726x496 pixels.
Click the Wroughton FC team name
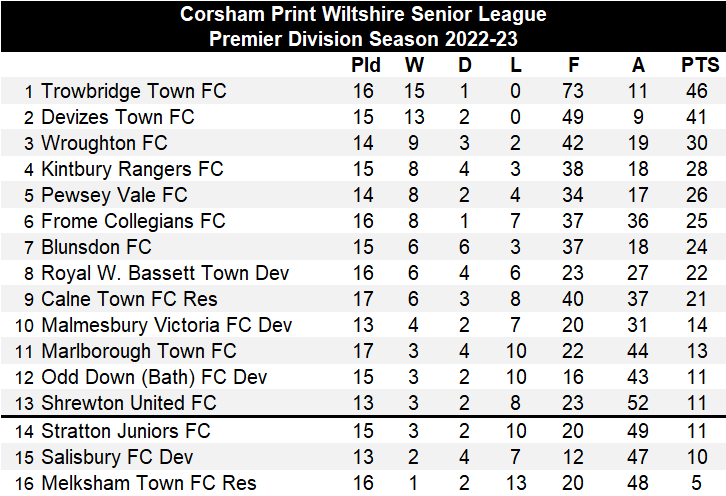pyautogui.click(x=104, y=143)
